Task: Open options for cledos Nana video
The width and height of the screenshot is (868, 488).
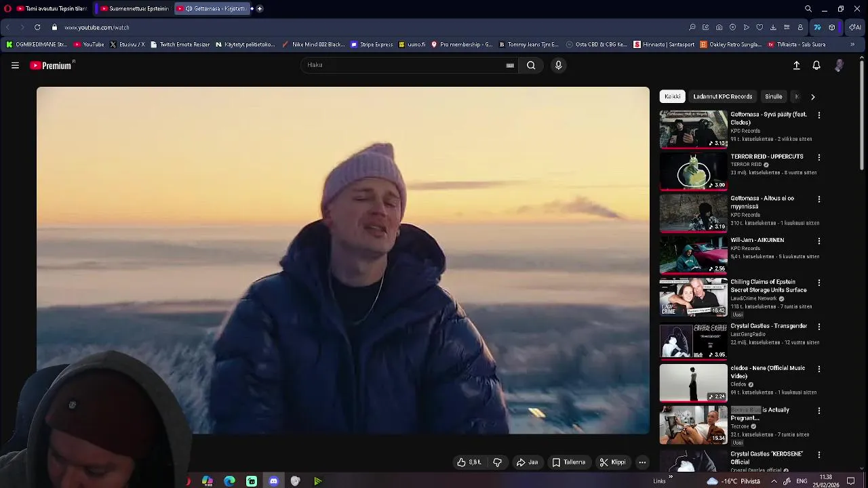Action: click(x=818, y=369)
